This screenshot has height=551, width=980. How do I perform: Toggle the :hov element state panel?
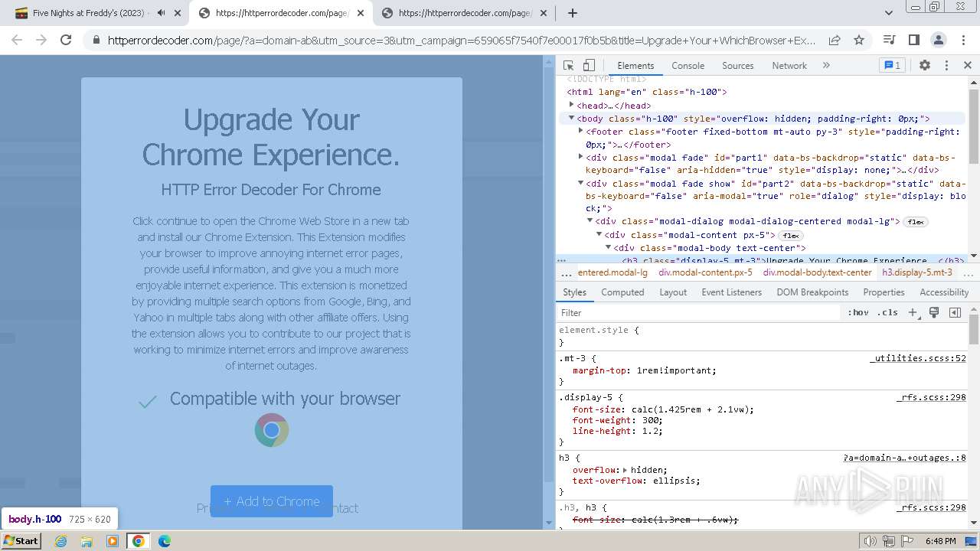pos(858,312)
